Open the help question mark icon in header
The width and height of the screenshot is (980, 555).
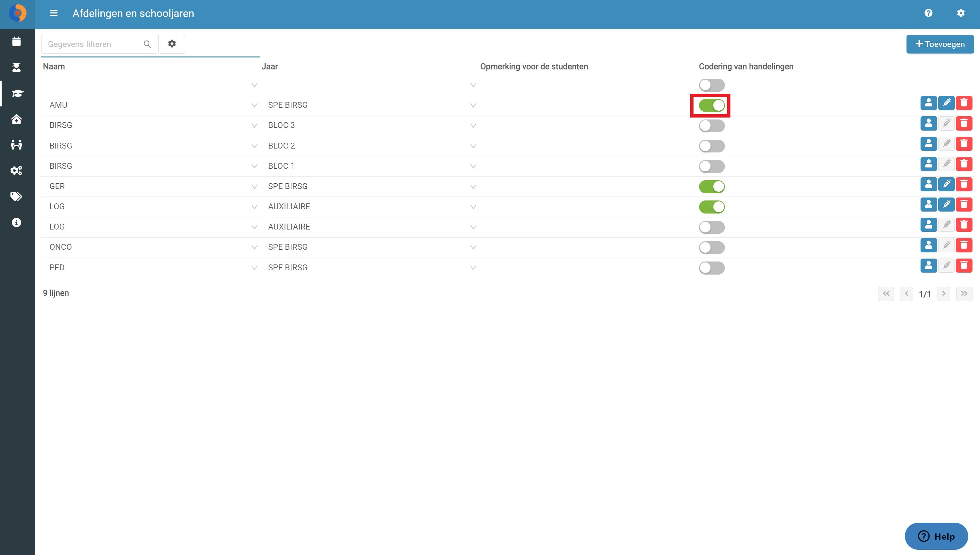(x=928, y=13)
